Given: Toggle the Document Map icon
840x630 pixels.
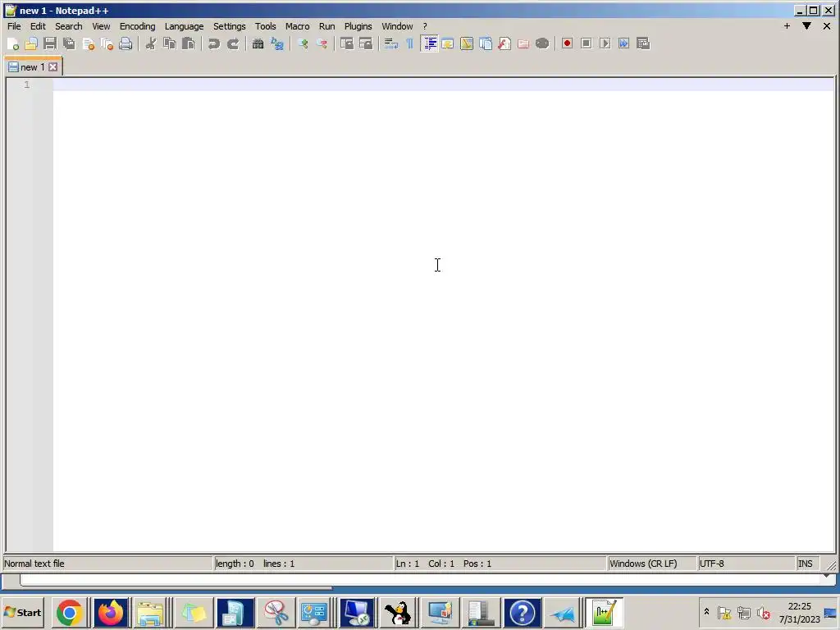Looking at the screenshot, I should pos(467,44).
